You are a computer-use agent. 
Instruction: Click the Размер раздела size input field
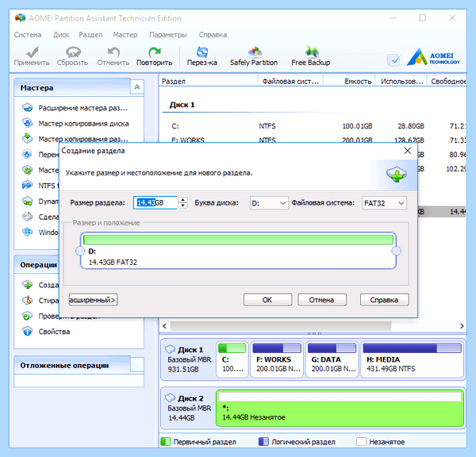(155, 203)
